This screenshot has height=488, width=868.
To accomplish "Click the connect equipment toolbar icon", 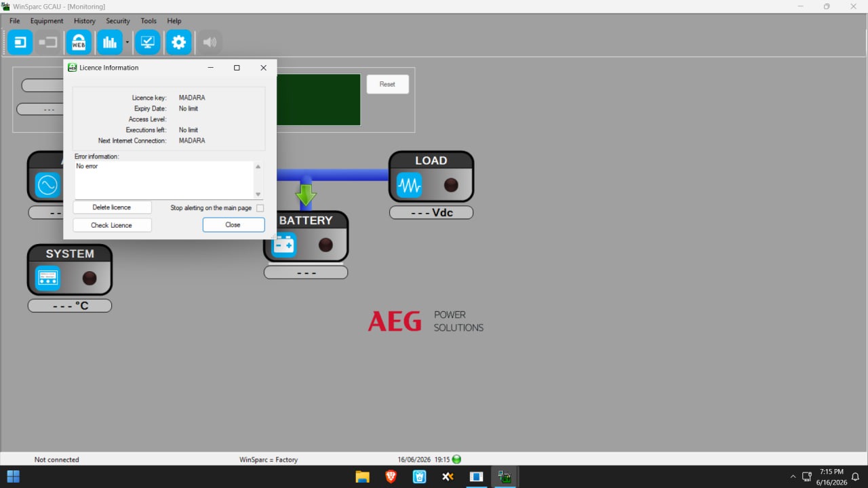I will pyautogui.click(x=20, y=43).
